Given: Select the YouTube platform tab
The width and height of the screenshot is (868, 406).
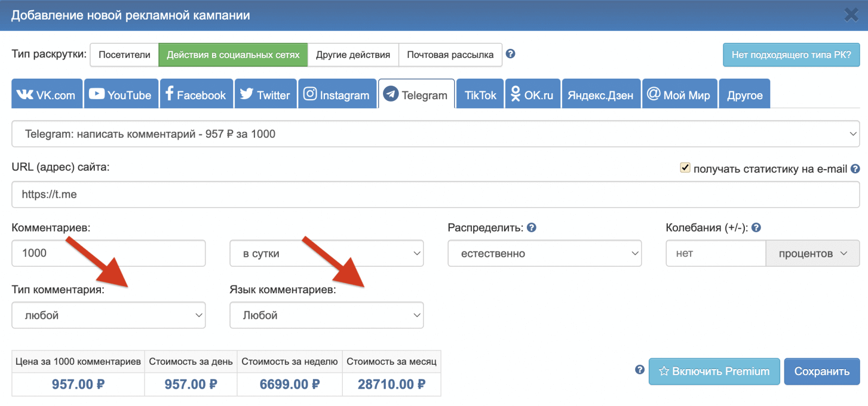Looking at the screenshot, I should [x=121, y=94].
